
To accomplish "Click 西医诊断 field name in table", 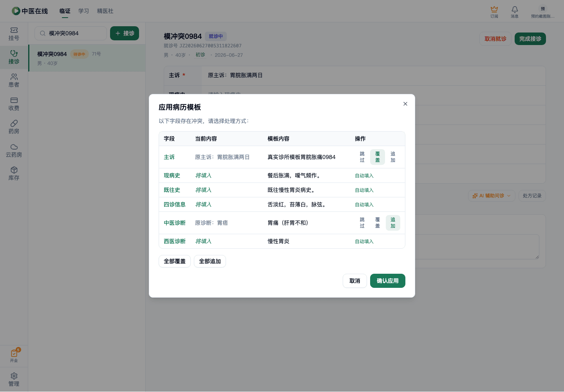I will tap(175, 241).
